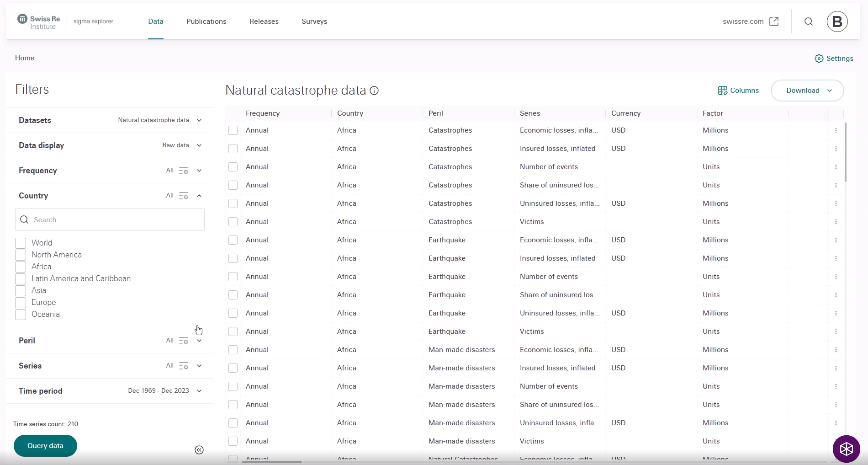Open row menu for first Africa row
Image resolution: width=868 pixels, height=465 pixels.
[836, 130]
